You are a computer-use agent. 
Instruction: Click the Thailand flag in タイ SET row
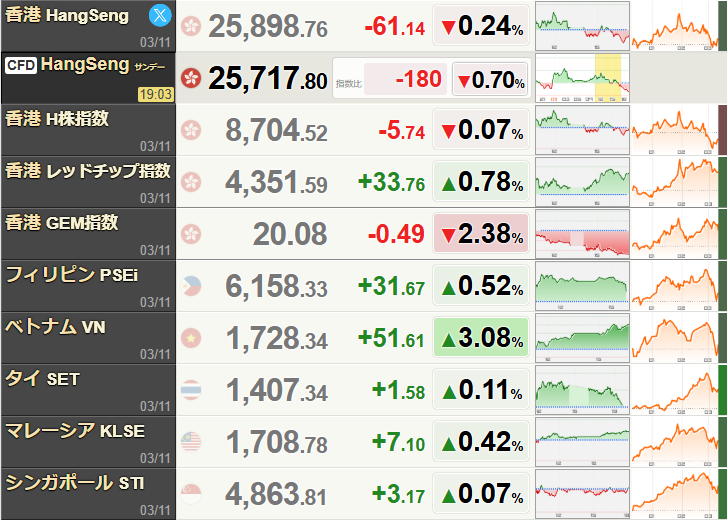[191, 390]
